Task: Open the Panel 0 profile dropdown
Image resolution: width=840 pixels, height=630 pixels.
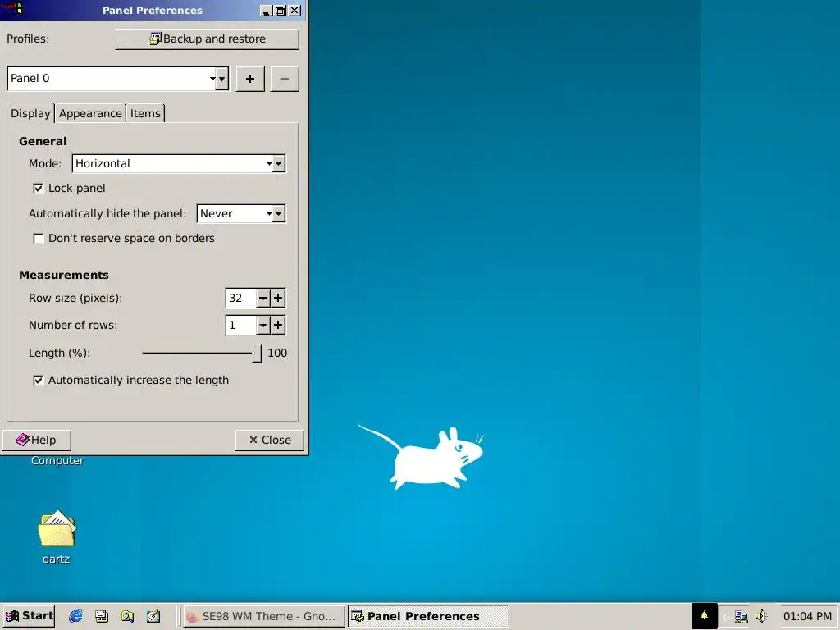Action: point(118,79)
